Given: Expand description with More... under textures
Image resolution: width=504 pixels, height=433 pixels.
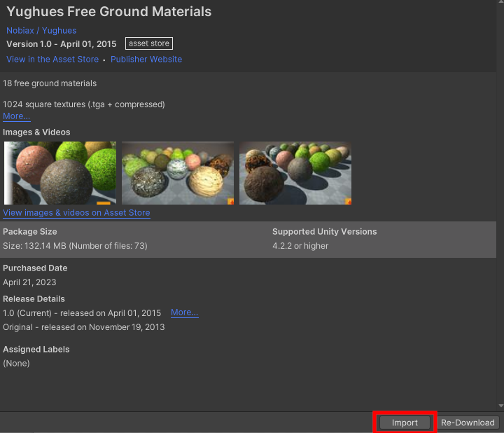Looking at the screenshot, I should click(16, 116).
